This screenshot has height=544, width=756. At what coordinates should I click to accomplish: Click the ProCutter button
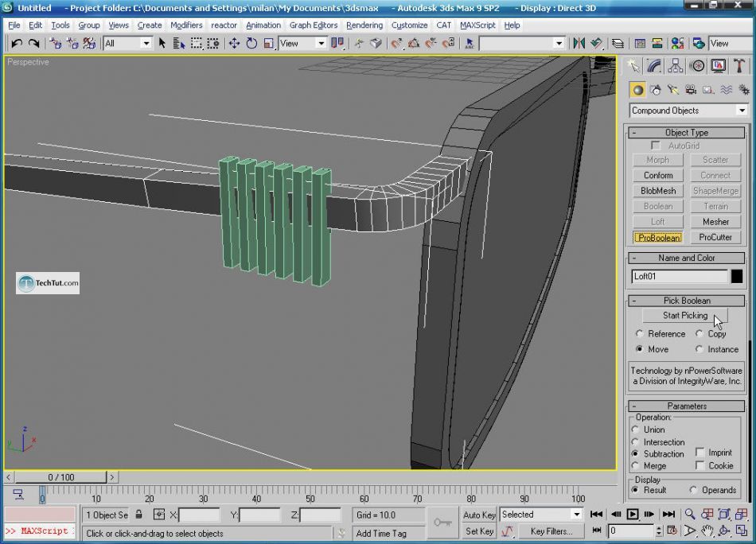715,237
